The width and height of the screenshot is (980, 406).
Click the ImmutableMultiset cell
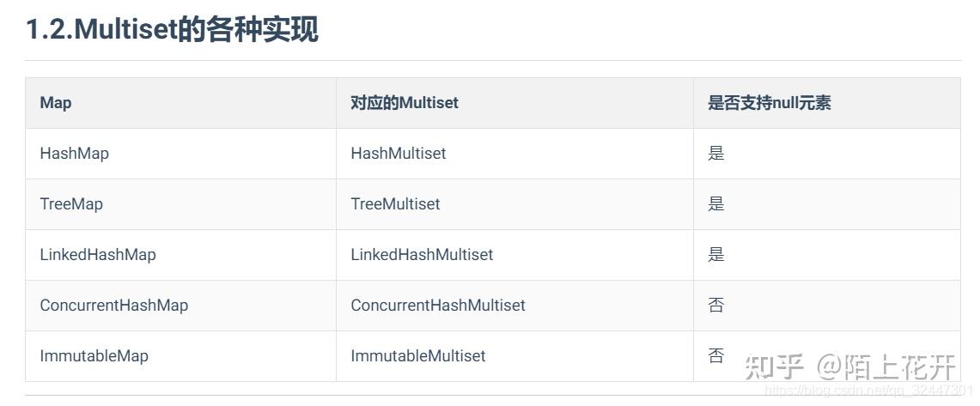[418, 356]
